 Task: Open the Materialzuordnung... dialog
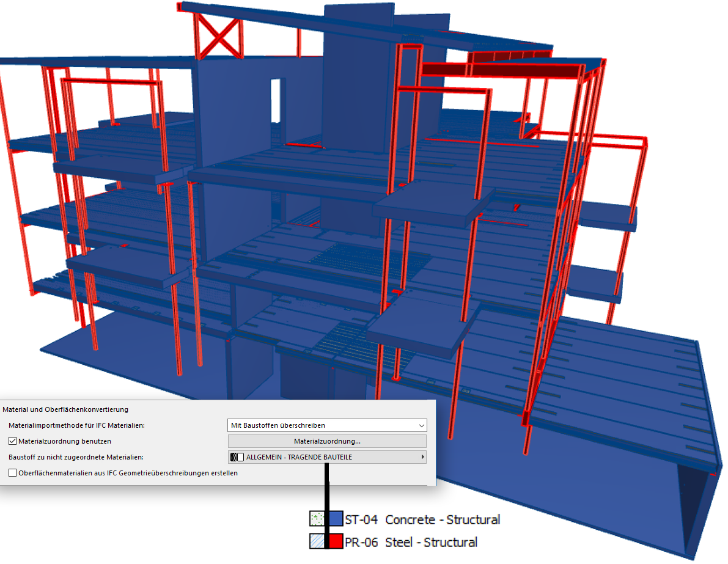tap(327, 441)
